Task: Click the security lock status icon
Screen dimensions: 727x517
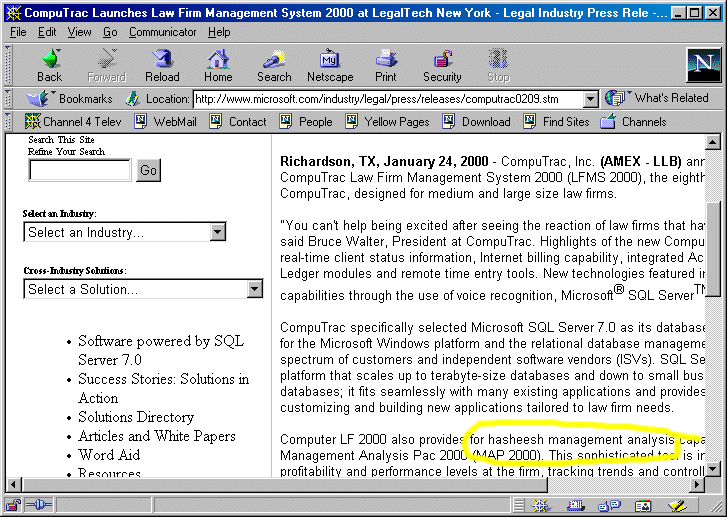Action: pos(13,505)
